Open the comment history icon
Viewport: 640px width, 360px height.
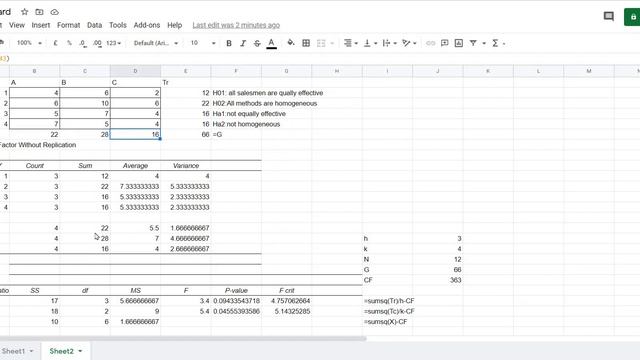(609, 16)
